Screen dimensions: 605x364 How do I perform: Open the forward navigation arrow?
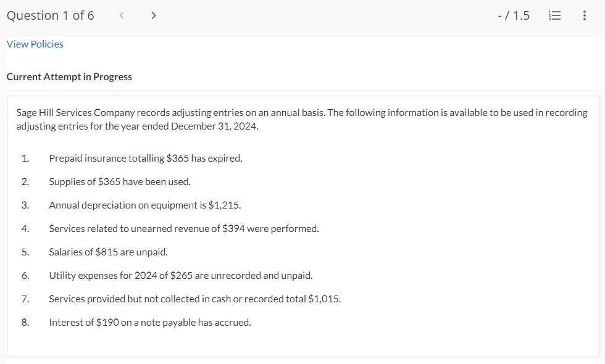pos(153,15)
